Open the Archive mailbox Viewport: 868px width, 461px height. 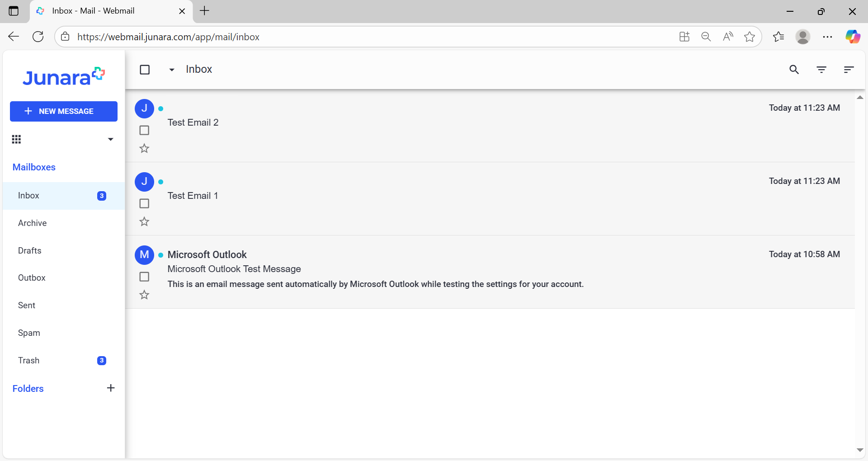pyautogui.click(x=64, y=223)
